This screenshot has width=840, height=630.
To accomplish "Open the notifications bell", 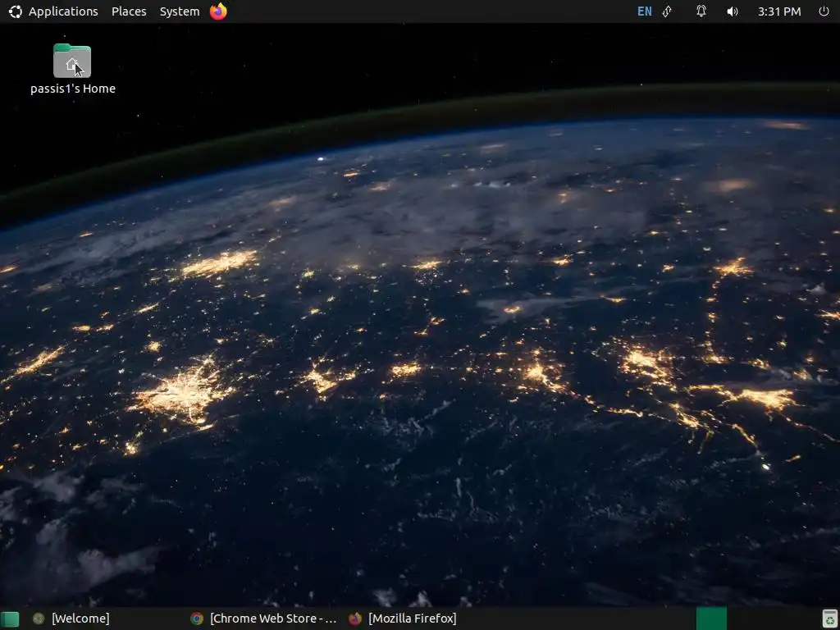I will point(701,11).
